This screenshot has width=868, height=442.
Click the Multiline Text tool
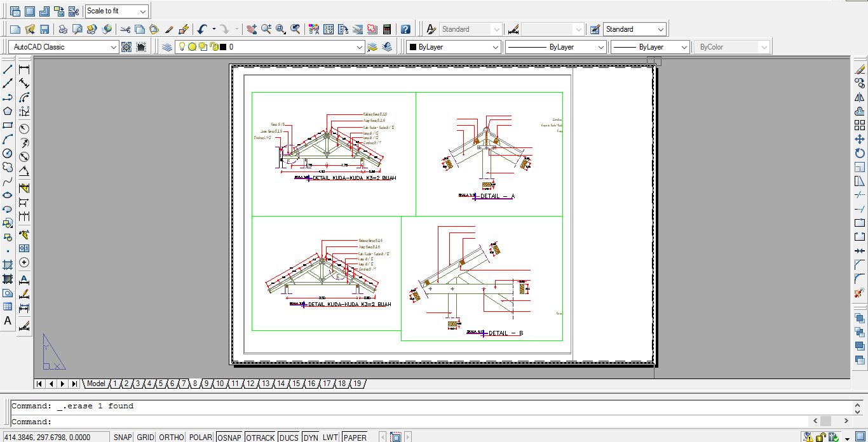pyautogui.click(x=8, y=321)
